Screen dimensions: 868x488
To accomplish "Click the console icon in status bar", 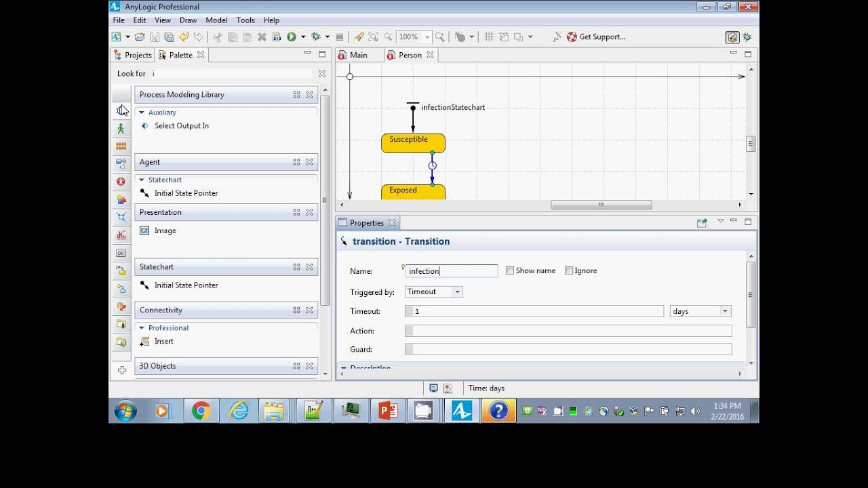I will (433, 388).
